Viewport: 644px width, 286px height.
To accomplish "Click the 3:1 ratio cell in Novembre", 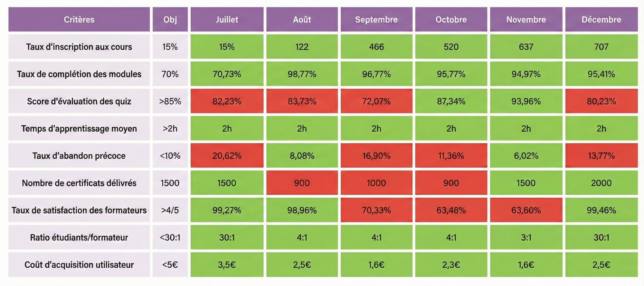I will tap(526, 238).
